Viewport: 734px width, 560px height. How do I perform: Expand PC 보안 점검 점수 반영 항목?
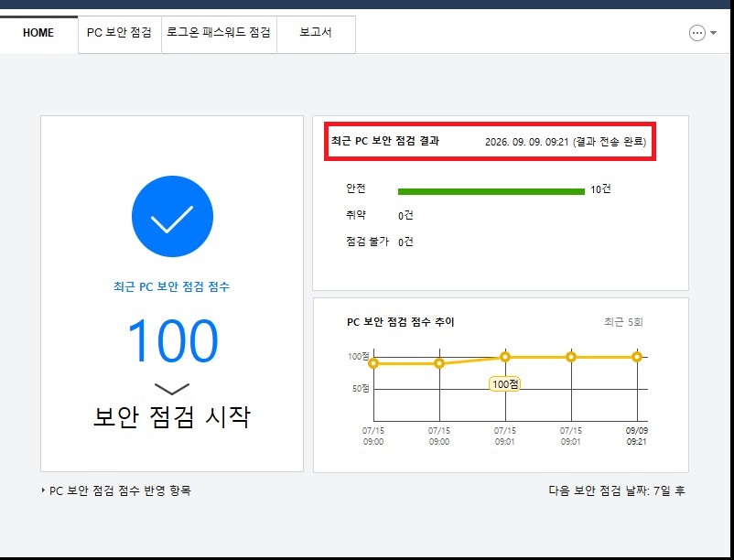tap(116, 490)
